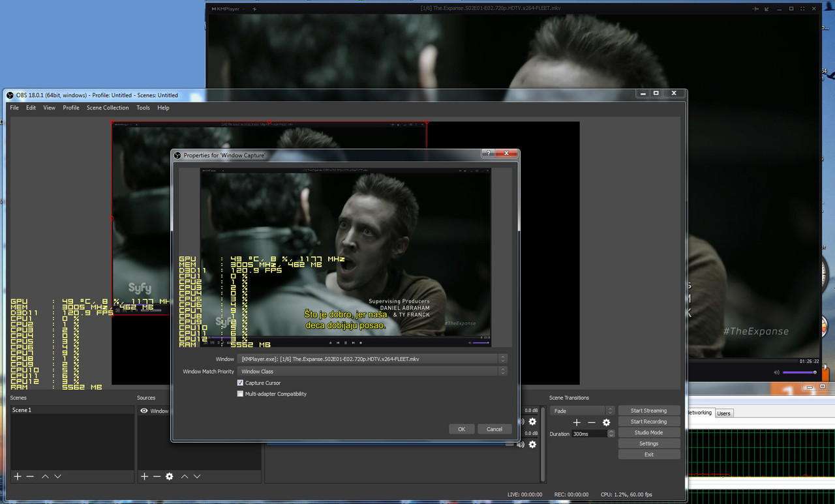
Task: Switch to Users tab in Task Manager
Action: click(724, 413)
